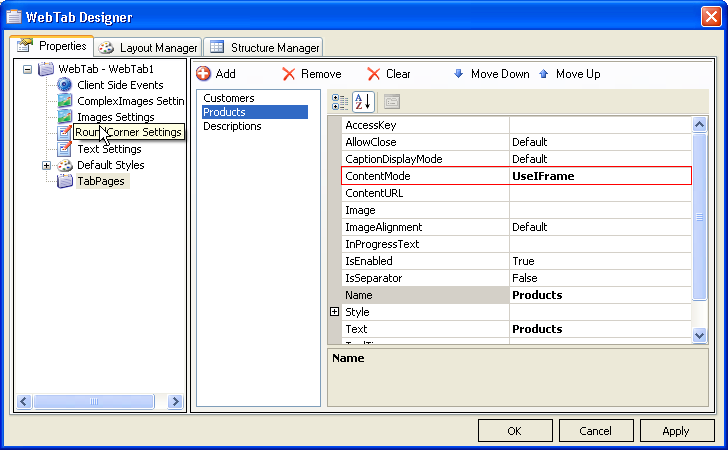The width and height of the screenshot is (728, 450).
Task: Collapse the WebTab - WebTab1 tree node
Action: pyautogui.click(x=28, y=70)
